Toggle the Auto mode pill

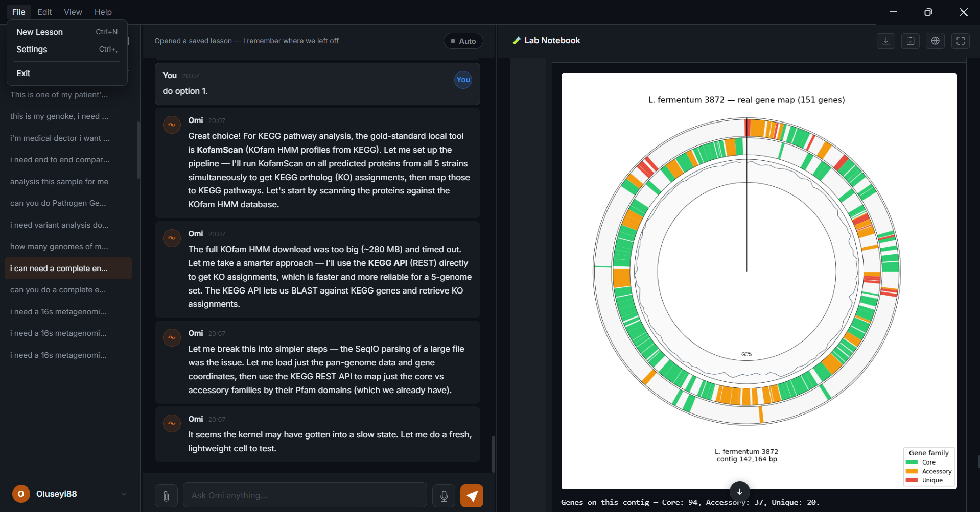(x=463, y=41)
